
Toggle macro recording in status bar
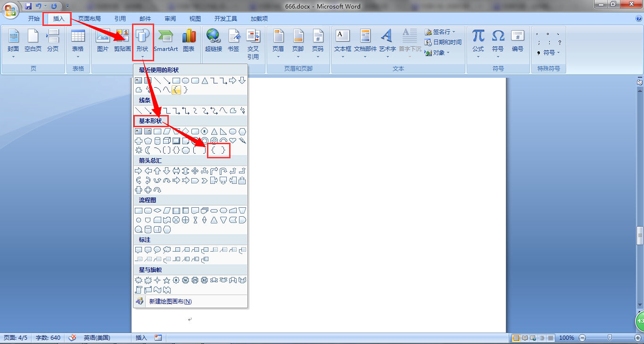pyautogui.click(x=158, y=338)
